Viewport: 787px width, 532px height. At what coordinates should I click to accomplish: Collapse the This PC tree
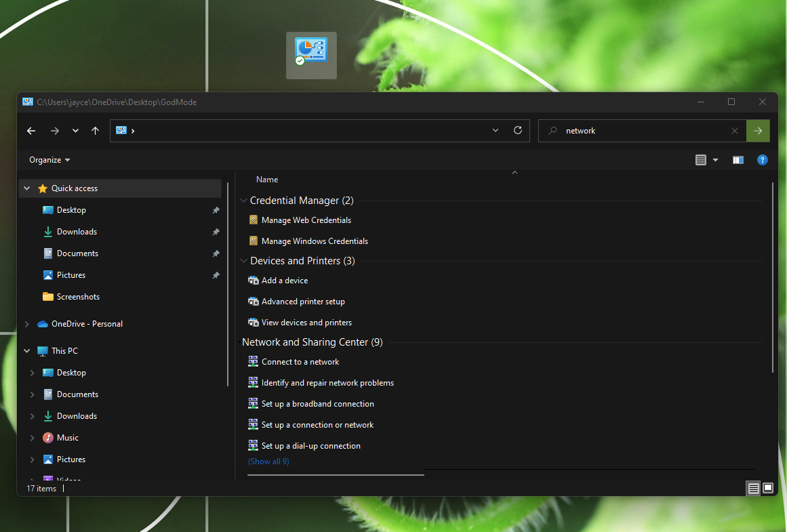pos(27,351)
